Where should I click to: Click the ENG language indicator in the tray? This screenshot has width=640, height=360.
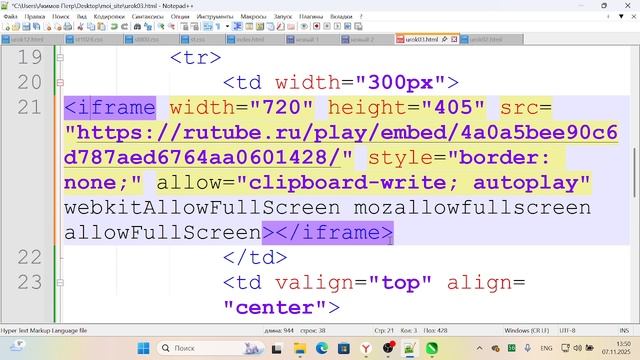[546, 348]
